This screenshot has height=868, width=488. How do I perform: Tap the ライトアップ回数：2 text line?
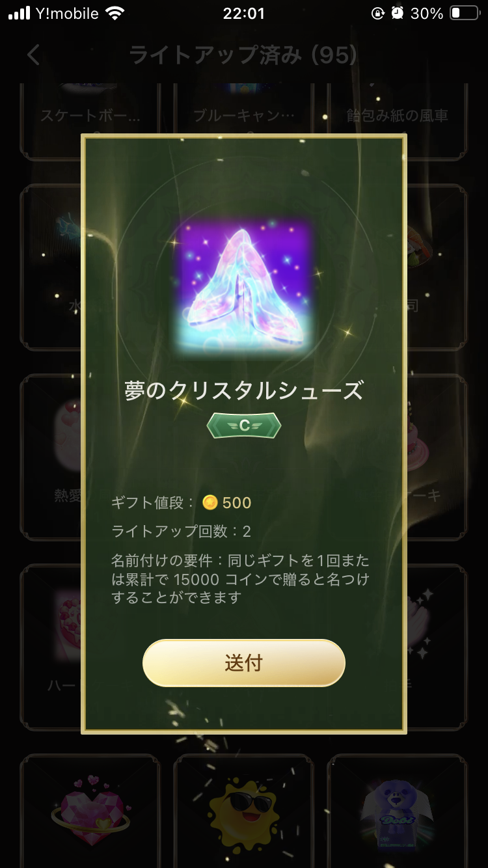(x=182, y=531)
